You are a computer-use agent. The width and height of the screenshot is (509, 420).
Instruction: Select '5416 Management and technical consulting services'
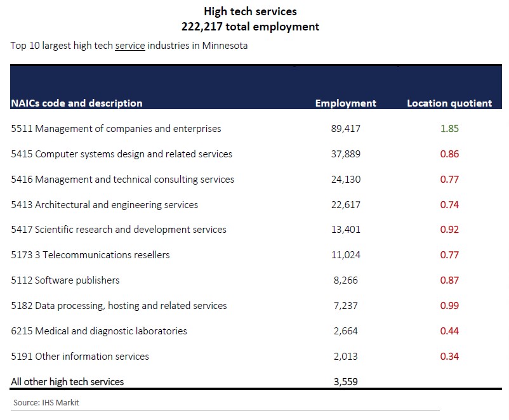pyautogui.click(x=122, y=180)
